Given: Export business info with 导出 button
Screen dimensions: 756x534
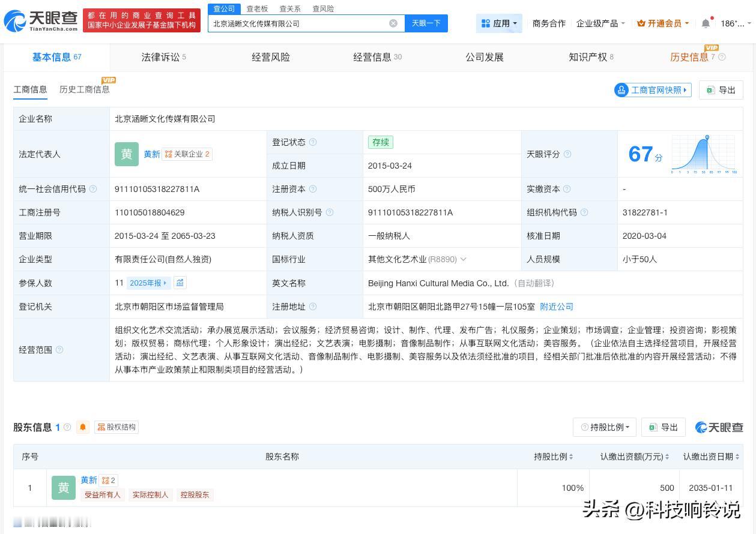Looking at the screenshot, I should click(721, 90).
